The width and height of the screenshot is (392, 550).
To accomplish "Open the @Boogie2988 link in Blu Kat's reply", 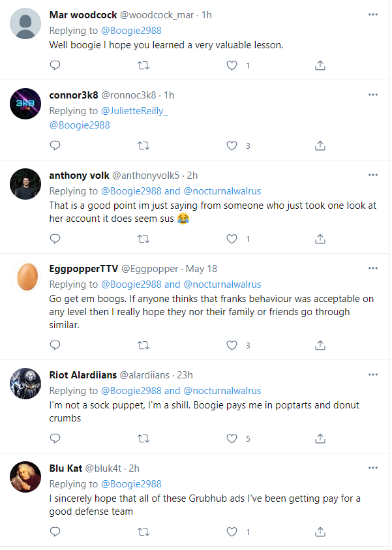I will pyautogui.click(x=131, y=484).
